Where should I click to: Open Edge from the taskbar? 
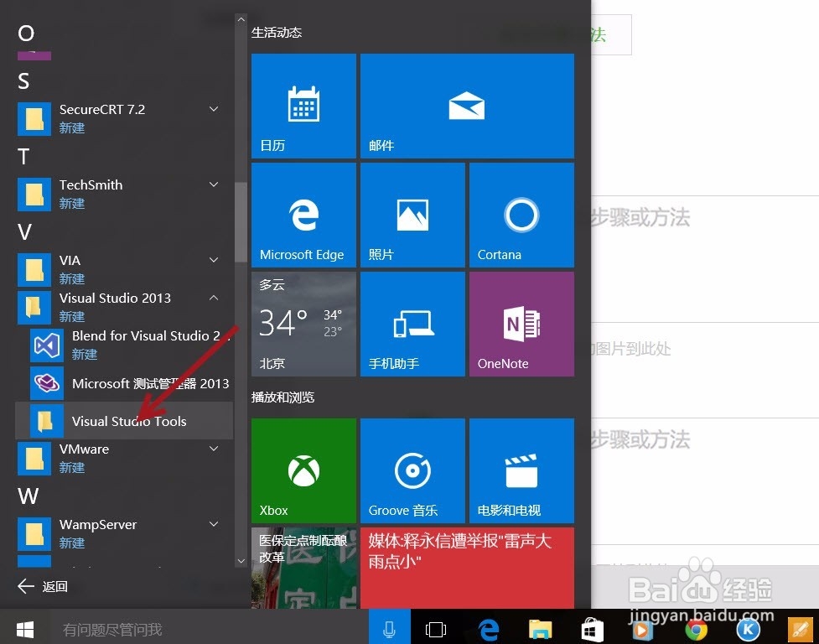[x=489, y=630]
